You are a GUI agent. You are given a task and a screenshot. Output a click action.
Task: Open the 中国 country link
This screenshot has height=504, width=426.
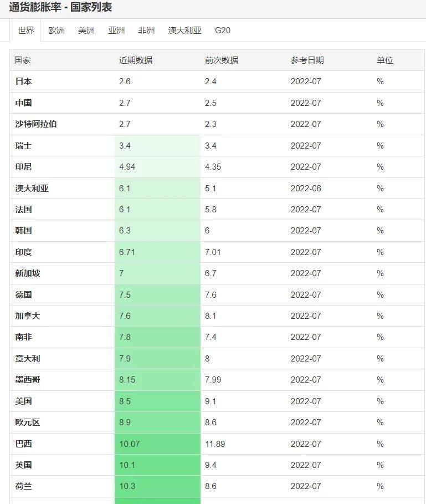click(x=23, y=103)
